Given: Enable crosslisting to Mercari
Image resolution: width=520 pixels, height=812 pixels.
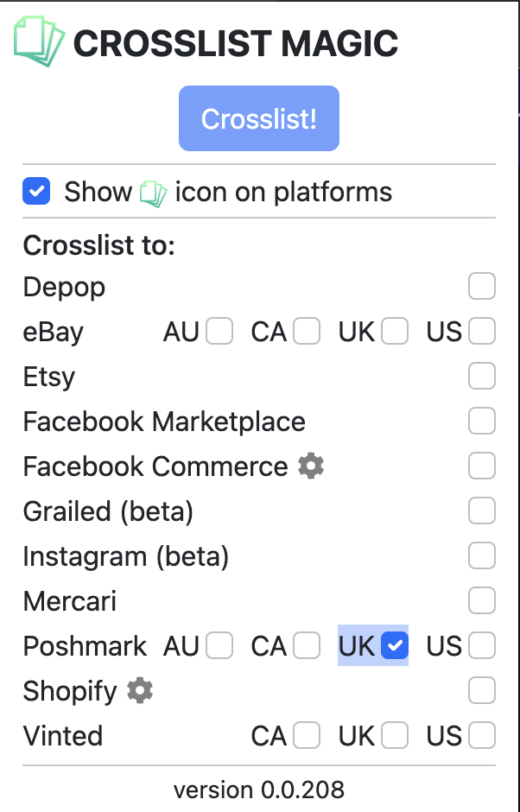Looking at the screenshot, I should (x=481, y=600).
